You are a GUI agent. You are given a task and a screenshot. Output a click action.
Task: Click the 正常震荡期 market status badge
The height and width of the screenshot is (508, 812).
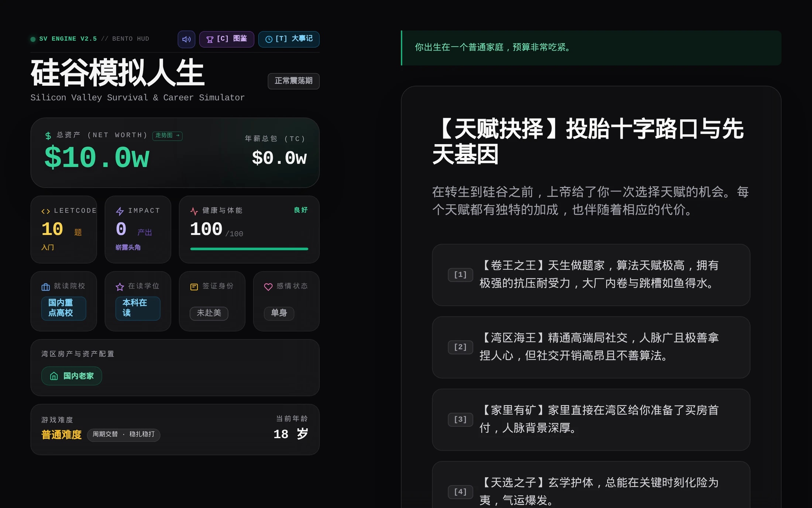pyautogui.click(x=294, y=81)
